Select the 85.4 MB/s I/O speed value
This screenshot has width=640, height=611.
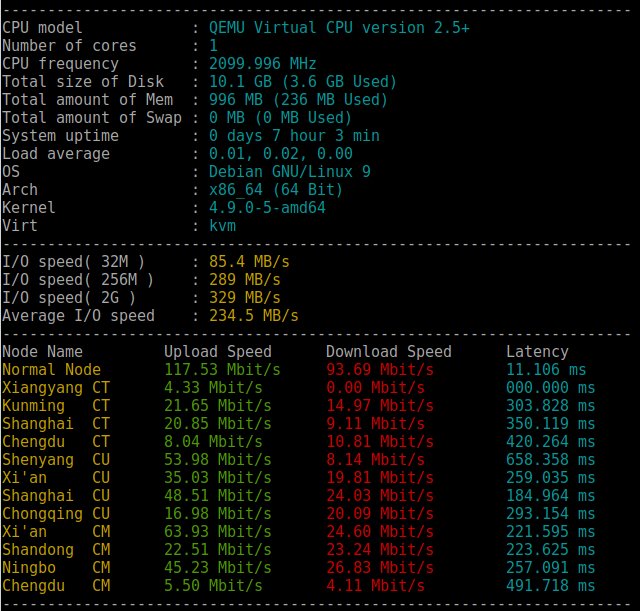tap(249, 261)
